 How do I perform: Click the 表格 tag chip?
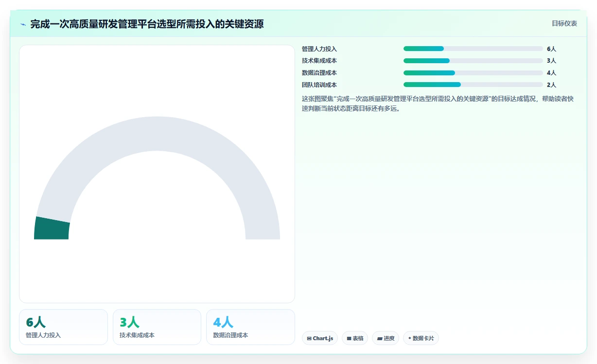355,338
